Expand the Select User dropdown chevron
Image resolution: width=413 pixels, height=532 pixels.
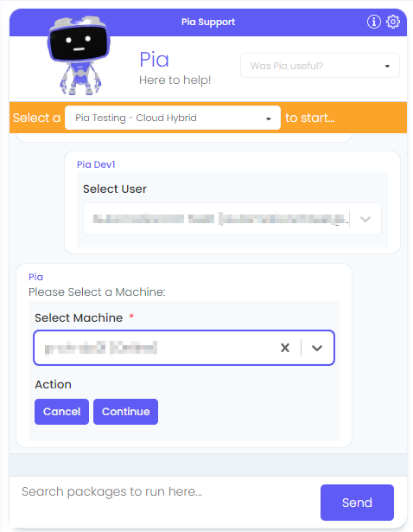coord(365,219)
